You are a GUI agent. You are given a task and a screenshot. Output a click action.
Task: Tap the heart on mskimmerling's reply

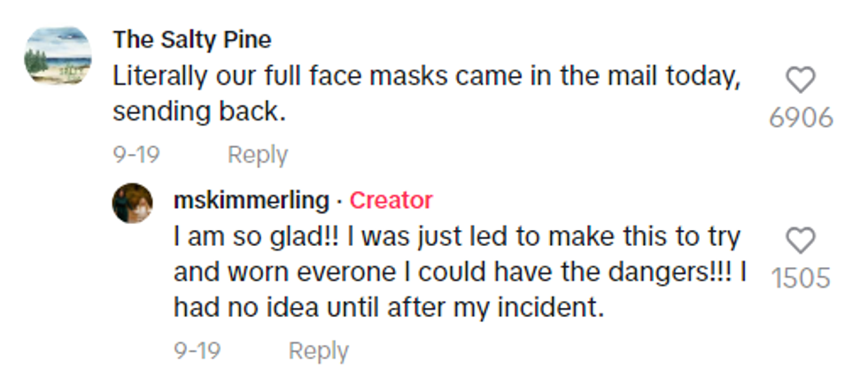point(801,241)
